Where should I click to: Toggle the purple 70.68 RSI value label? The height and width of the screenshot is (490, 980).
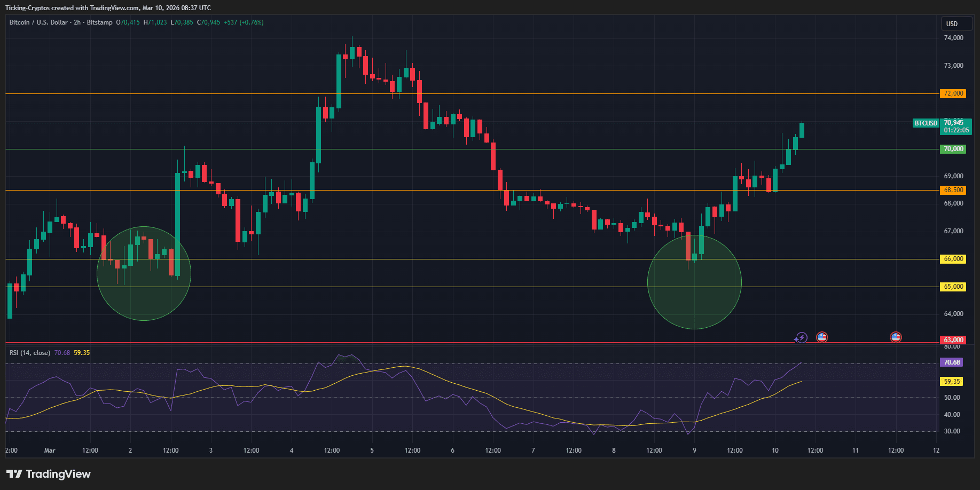[952, 362]
